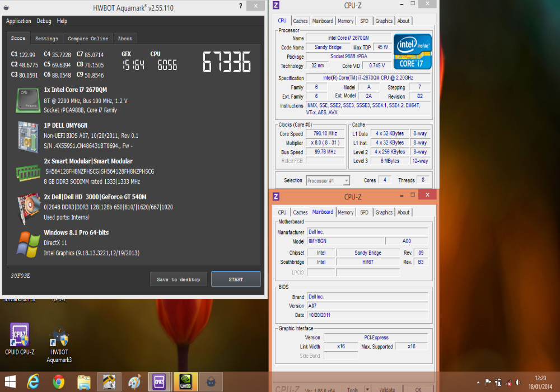Open the Application menu in Aquamark
560x392 pixels.
point(18,21)
